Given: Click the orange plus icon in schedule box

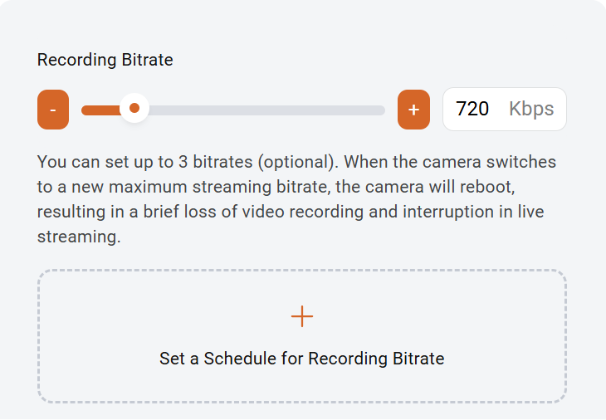Looking at the screenshot, I should tap(302, 317).
